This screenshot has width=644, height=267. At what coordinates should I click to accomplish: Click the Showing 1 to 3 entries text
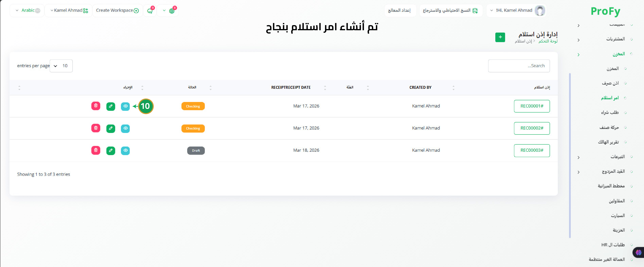pos(44,174)
